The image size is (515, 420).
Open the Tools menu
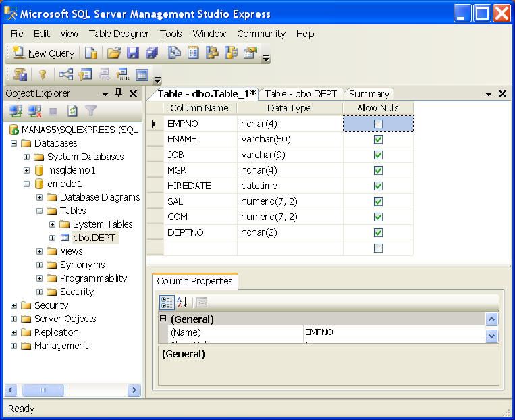click(x=171, y=34)
